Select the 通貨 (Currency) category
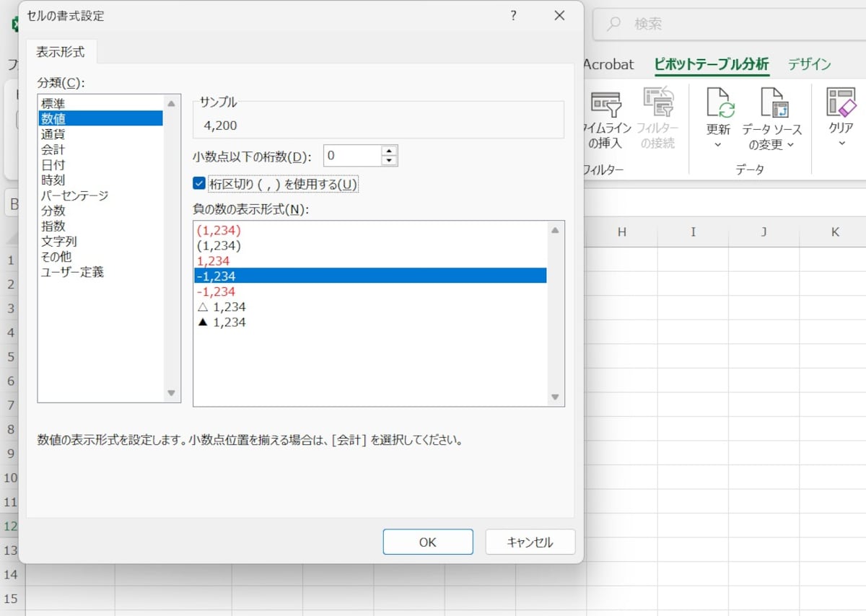Viewport: 866px width, 616px height. click(x=53, y=134)
